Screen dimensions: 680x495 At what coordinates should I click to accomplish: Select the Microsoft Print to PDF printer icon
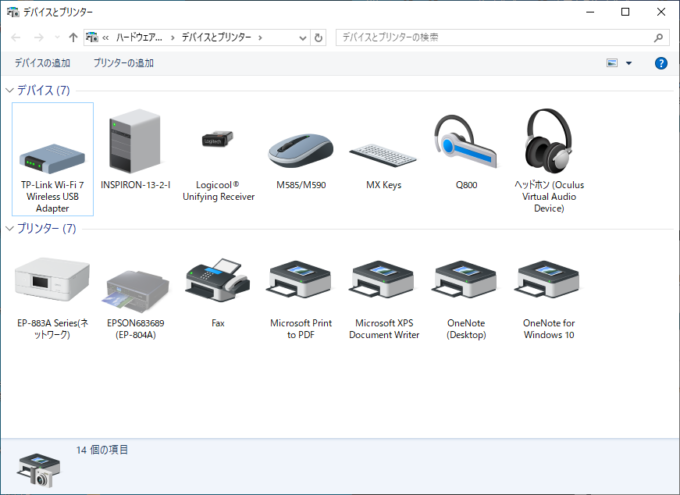[299, 280]
